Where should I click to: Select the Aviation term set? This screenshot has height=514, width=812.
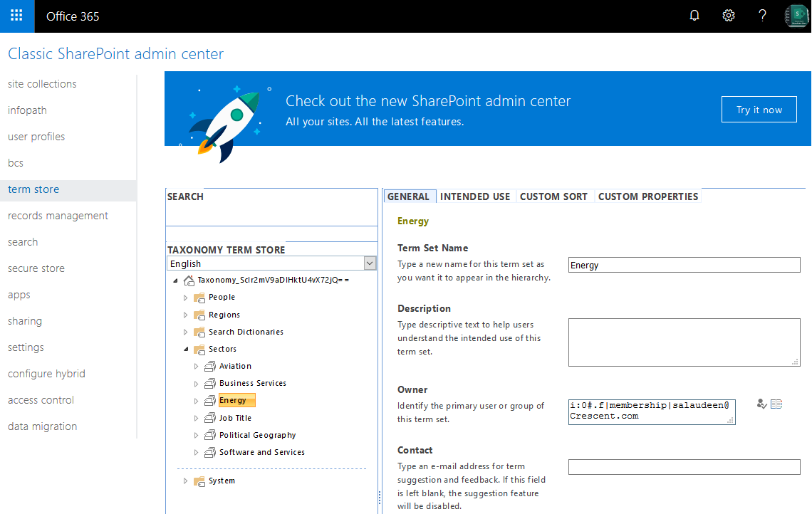[x=235, y=366]
